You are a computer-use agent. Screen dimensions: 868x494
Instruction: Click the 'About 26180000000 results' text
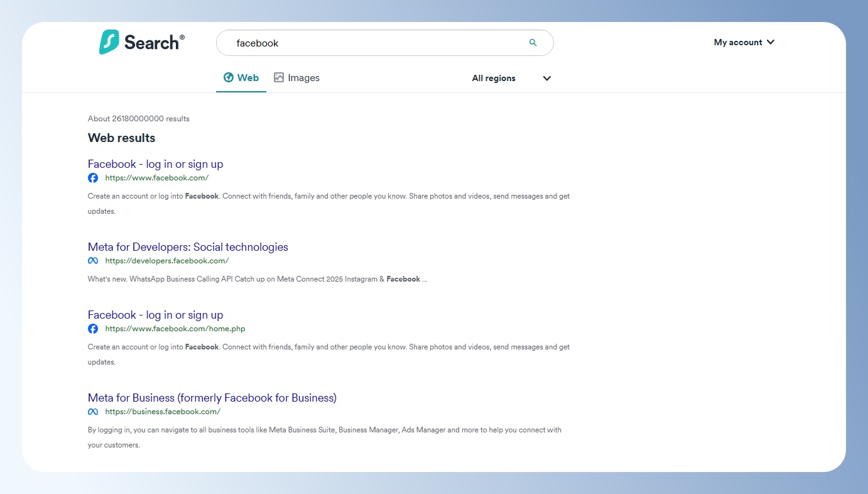138,119
